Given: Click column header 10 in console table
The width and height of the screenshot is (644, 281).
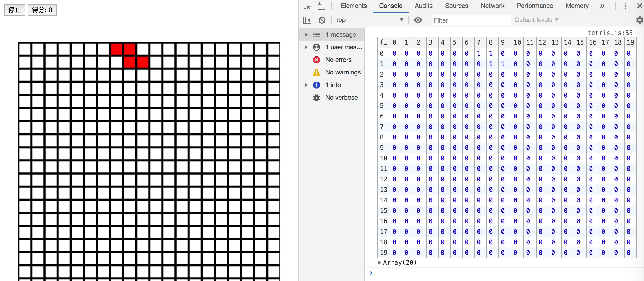Looking at the screenshot, I should [517, 42].
